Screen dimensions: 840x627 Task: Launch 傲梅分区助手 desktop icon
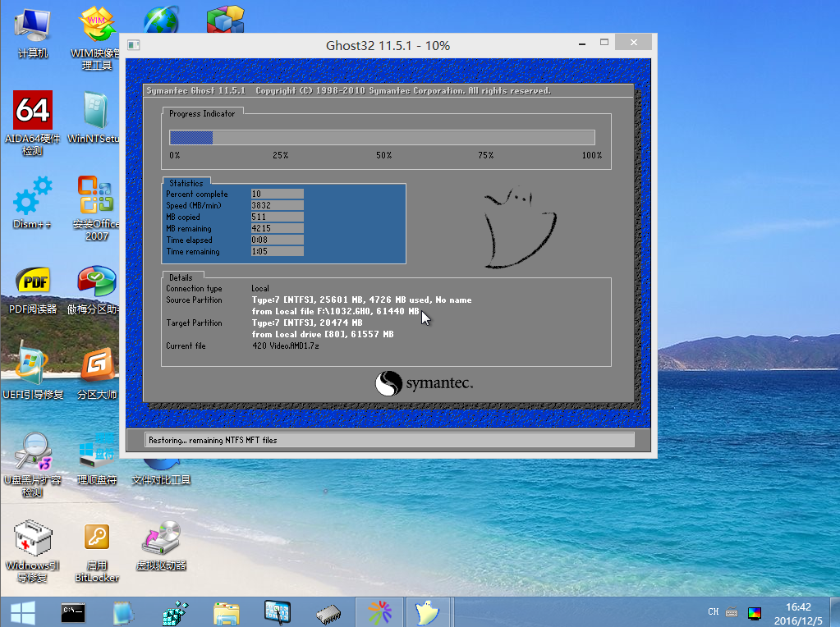tap(95, 289)
